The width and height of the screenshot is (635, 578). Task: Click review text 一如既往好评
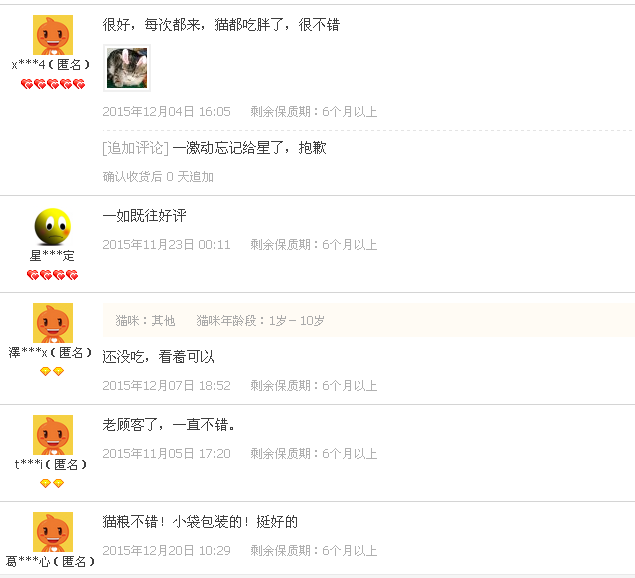point(145,215)
